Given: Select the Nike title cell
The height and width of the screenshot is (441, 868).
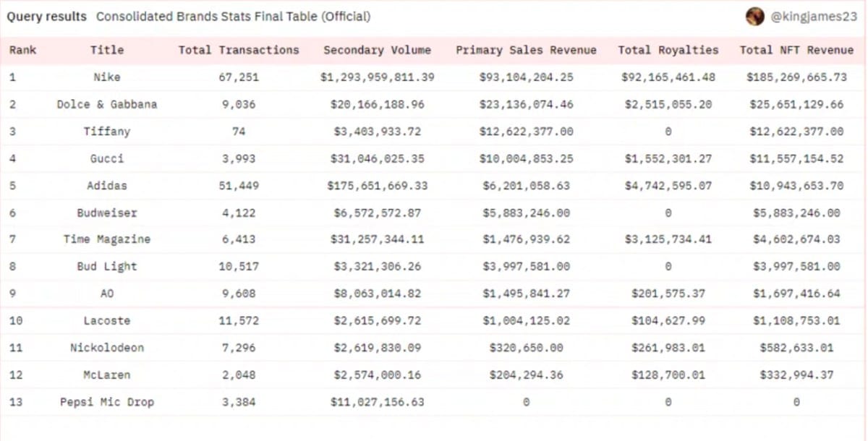Looking at the screenshot, I should pyautogui.click(x=107, y=77).
